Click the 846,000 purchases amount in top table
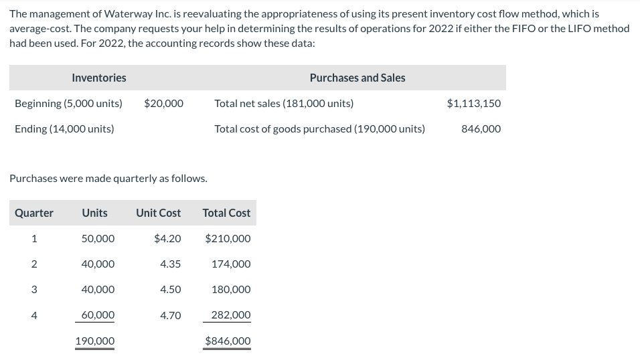The width and height of the screenshot is (640, 364). coord(481,128)
